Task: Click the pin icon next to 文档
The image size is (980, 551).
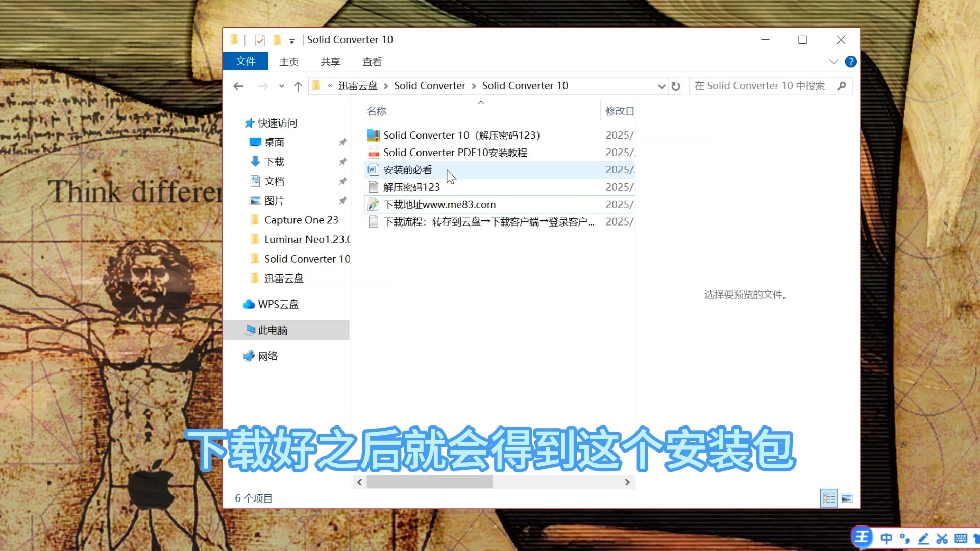Action: click(342, 181)
